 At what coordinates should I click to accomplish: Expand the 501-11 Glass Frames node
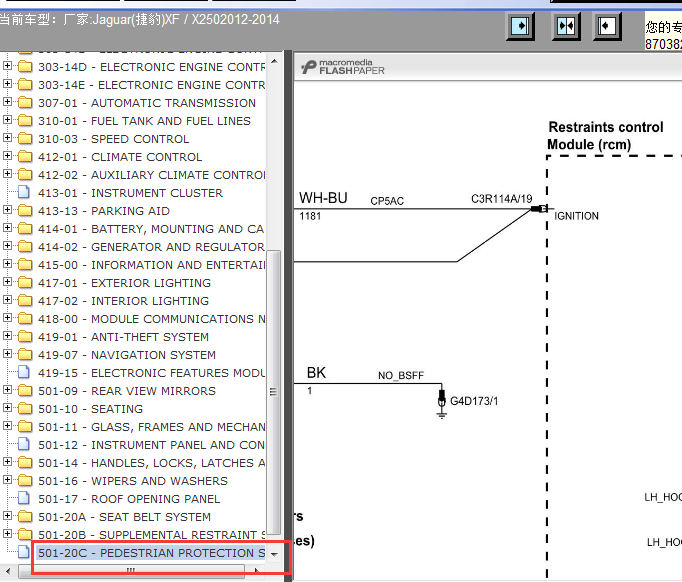pyautogui.click(x=7, y=426)
